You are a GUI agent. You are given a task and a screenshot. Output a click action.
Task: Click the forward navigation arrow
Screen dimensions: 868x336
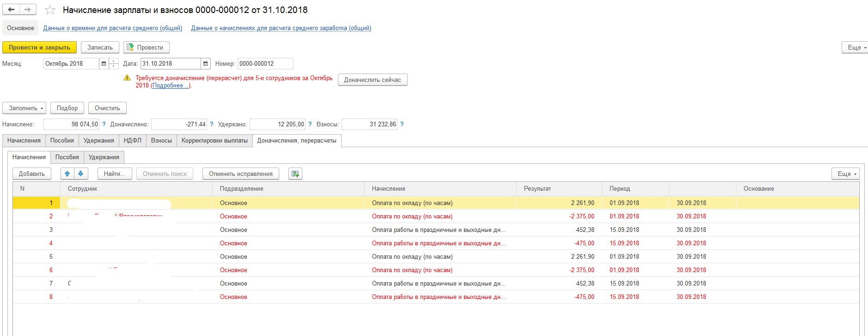pos(28,10)
